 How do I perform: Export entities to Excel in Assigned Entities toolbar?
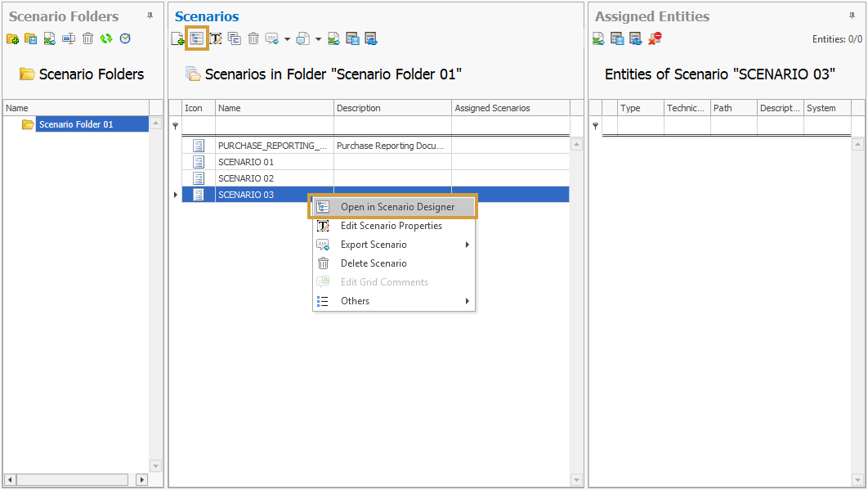click(x=598, y=38)
